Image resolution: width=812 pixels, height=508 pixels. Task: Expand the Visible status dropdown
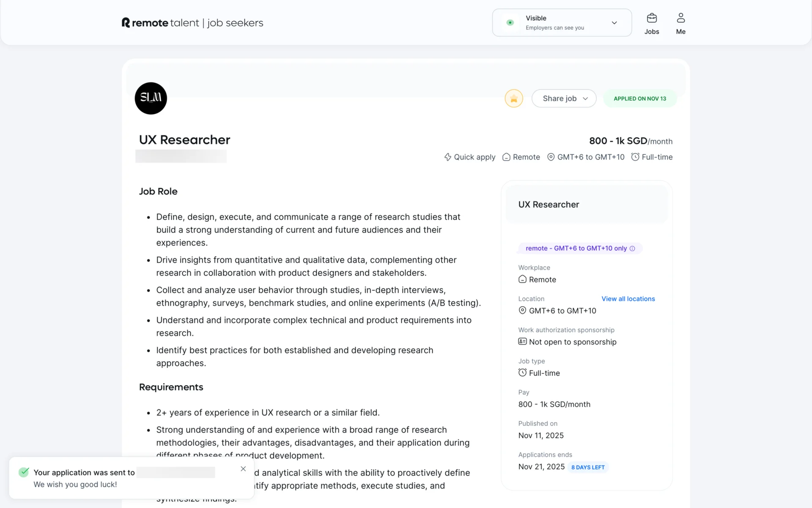tap(562, 23)
